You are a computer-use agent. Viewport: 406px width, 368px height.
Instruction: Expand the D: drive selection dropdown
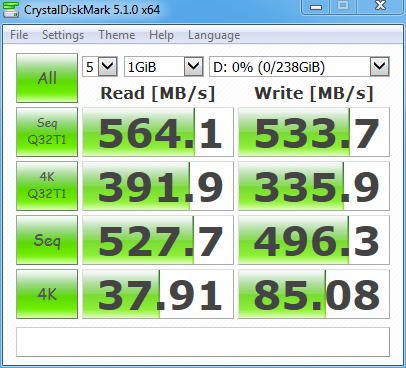tap(379, 67)
